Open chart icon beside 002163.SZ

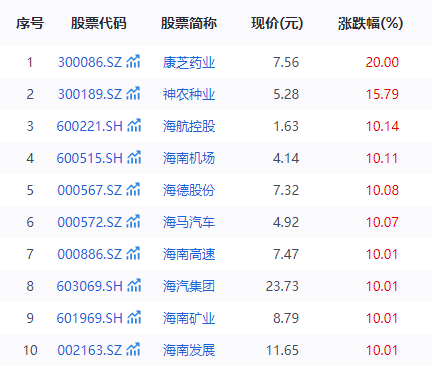click(133, 349)
